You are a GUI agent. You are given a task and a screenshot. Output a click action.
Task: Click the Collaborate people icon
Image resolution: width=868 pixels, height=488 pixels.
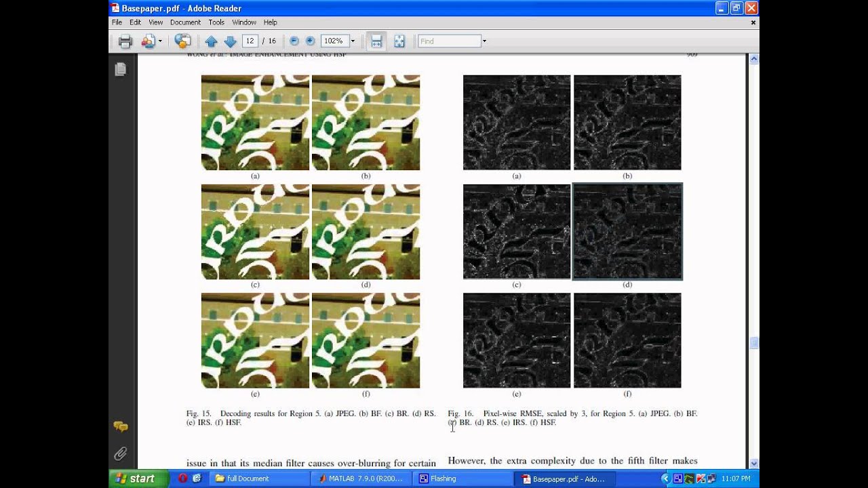click(x=147, y=41)
